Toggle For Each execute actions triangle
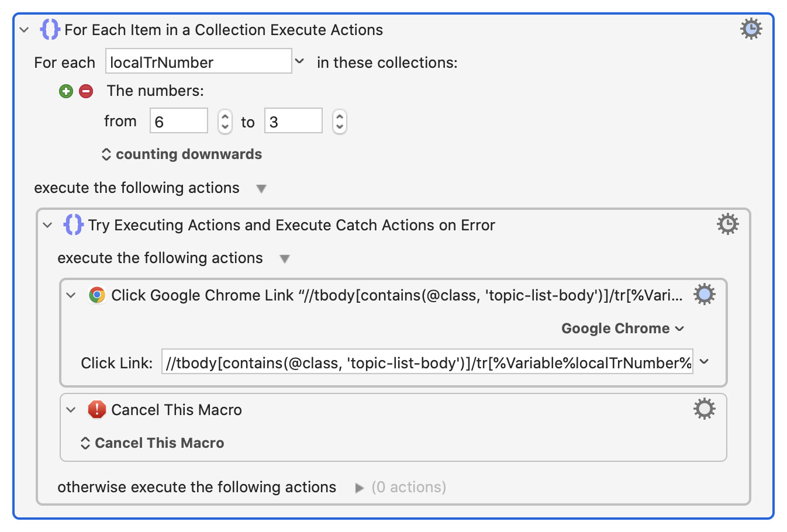787x532 pixels. 261,189
